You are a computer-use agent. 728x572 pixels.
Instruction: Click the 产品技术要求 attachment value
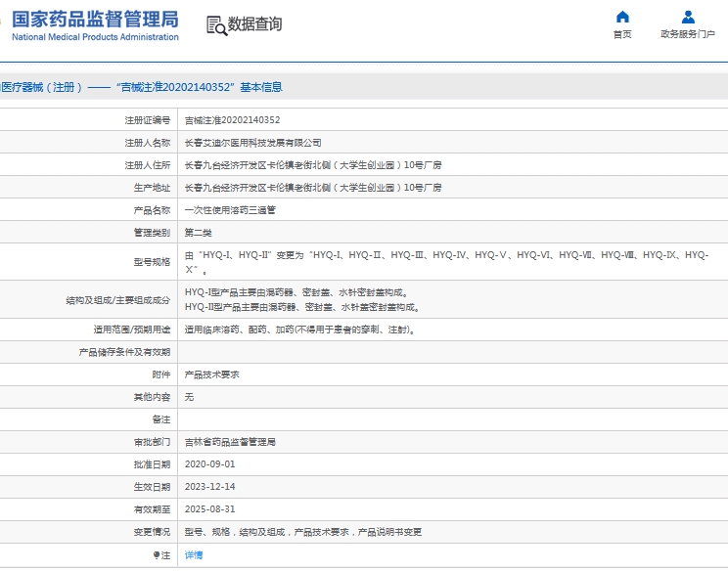(211, 374)
